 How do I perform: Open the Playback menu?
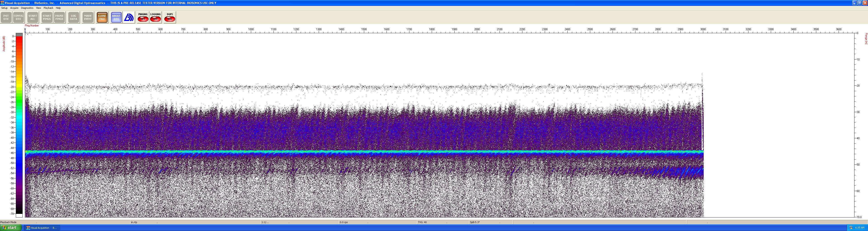(49, 8)
